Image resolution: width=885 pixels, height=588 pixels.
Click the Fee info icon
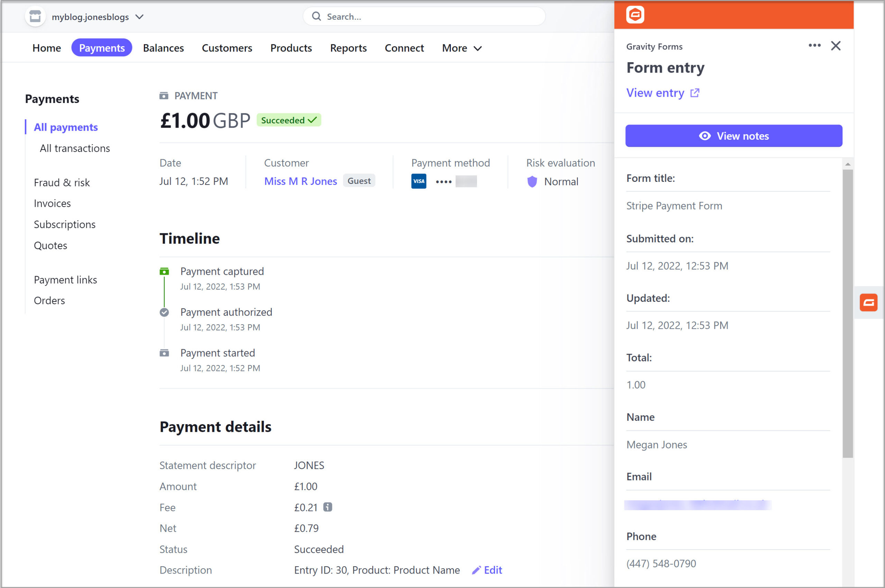[x=327, y=507]
